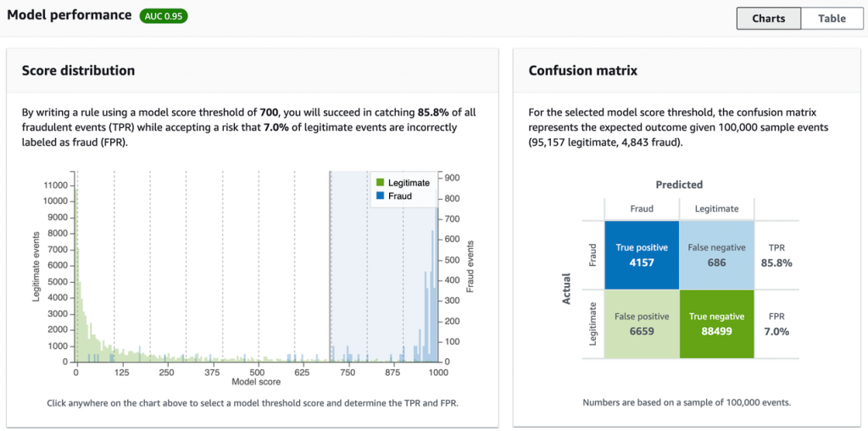Click the Model score axis label

(x=256, y=382)
